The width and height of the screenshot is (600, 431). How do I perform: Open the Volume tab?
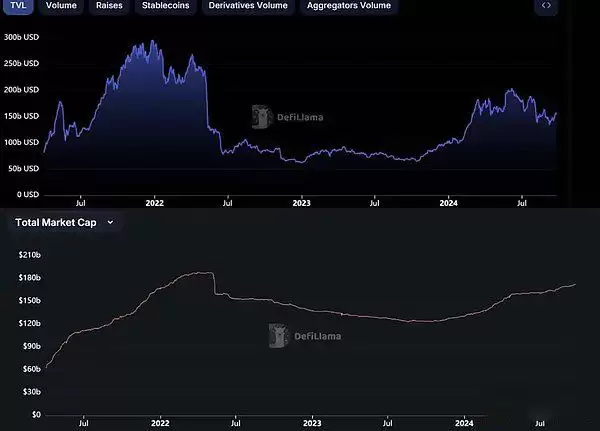coord(61,6)
